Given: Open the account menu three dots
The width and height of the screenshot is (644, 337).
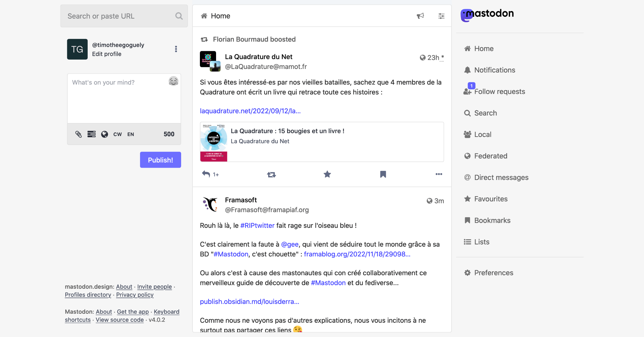Looking at the screenshot, I should coord(176,49).
